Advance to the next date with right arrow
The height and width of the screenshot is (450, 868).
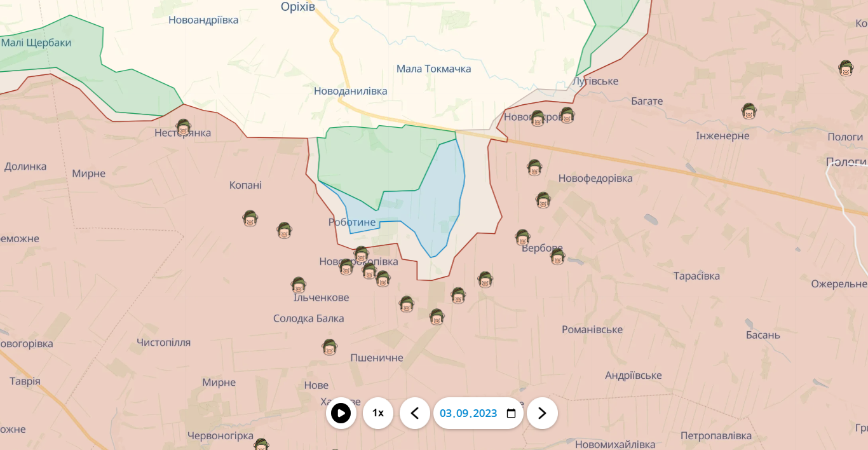542,413
